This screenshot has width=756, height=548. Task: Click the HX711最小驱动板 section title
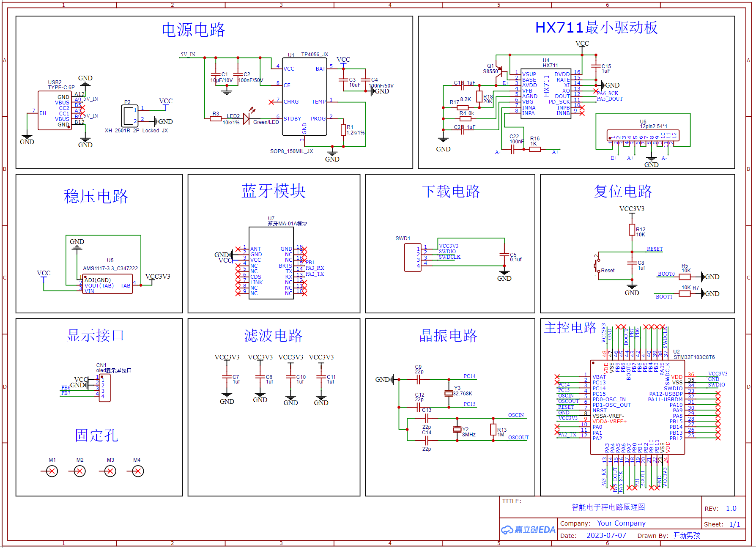[x=597, y=27]
